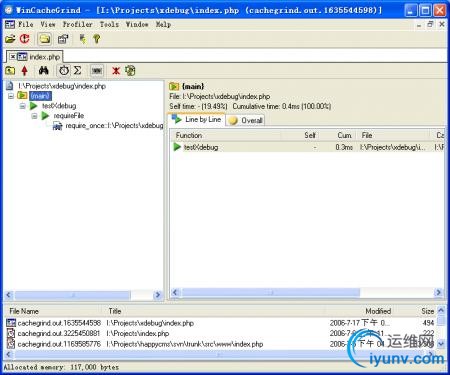Viewport: 450px width, 375px height.
Task: Select cachegrind.out.1169585776 file row
Action: [220, 344]
